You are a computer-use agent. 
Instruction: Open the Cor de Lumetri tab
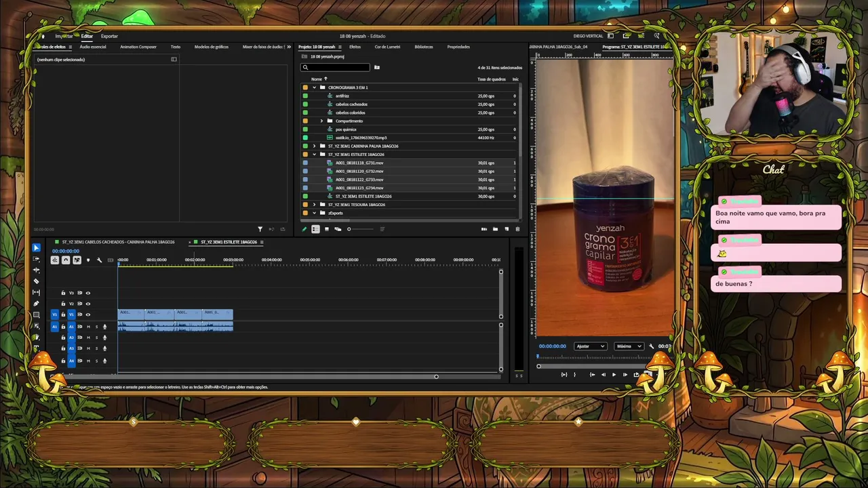[x=387, y=47]
